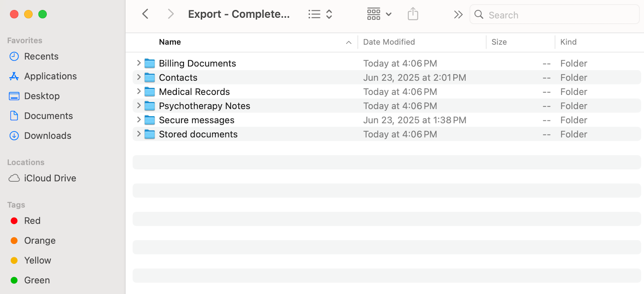Select the Medical Records folder icon
Screen dimensions: 644x294
click(150, 92)
